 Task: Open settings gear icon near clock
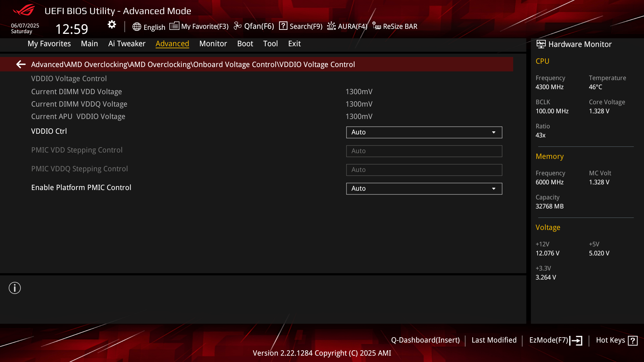pos(112,24)
